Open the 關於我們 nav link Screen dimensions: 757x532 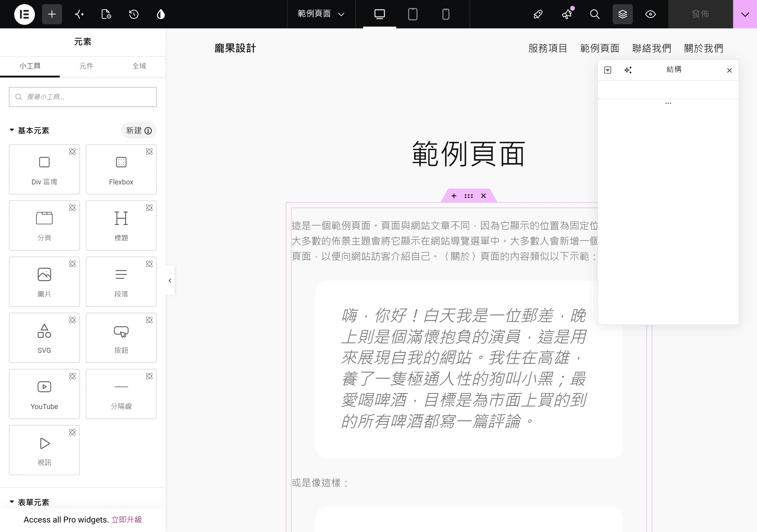click(703, 48)
